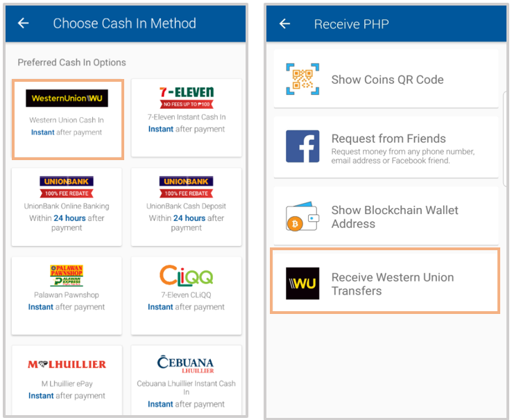Select the 7-Eleven logo

pyautogui.click(x=187, y=98)
